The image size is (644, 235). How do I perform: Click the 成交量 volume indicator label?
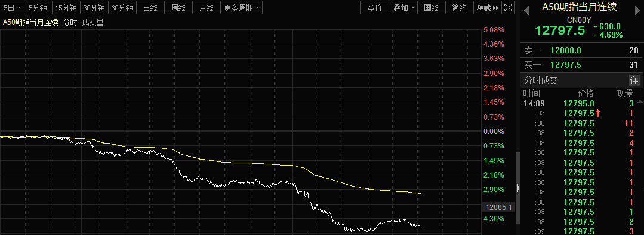[93, 23]
